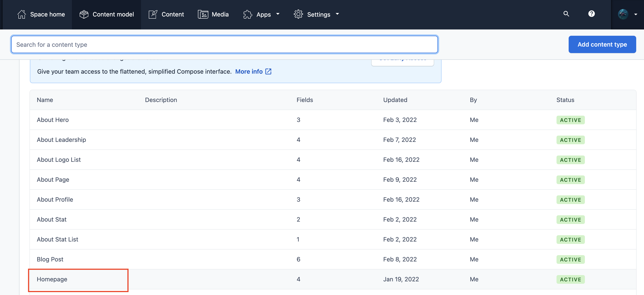Open the Blog Post content type row
This screenshot has height=295, width=644.
point(50,259)
